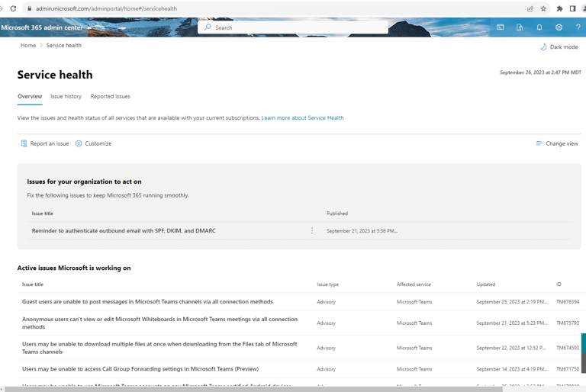
Task: Open Learn more about Service Health link
Action: pos(302,117)
